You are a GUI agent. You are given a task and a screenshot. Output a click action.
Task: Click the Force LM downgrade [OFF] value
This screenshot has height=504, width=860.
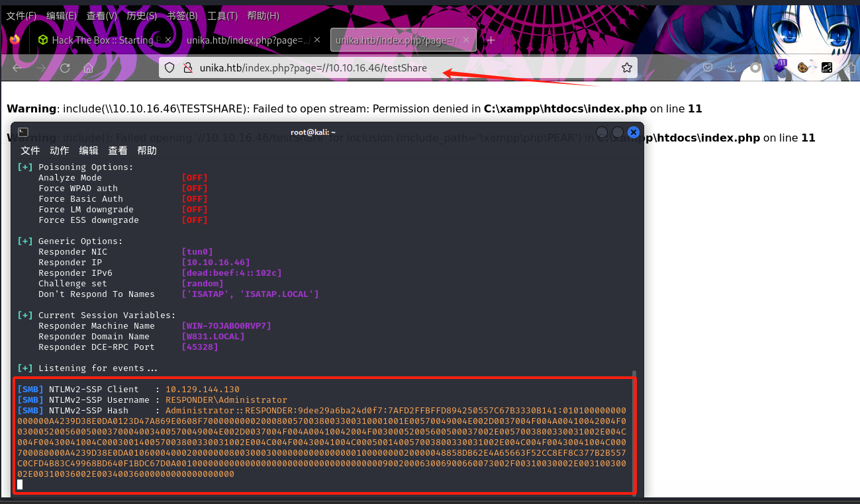[195, 210]
